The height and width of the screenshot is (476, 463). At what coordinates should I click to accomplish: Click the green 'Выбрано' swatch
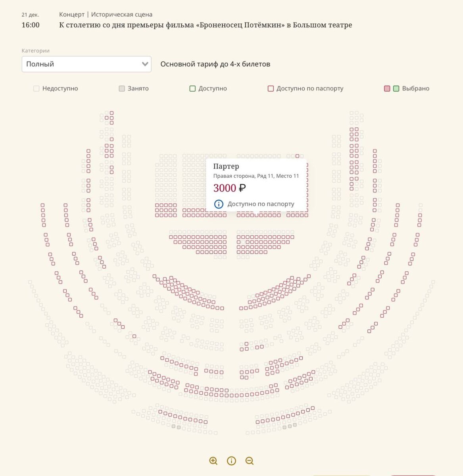(x=396, y=88)
